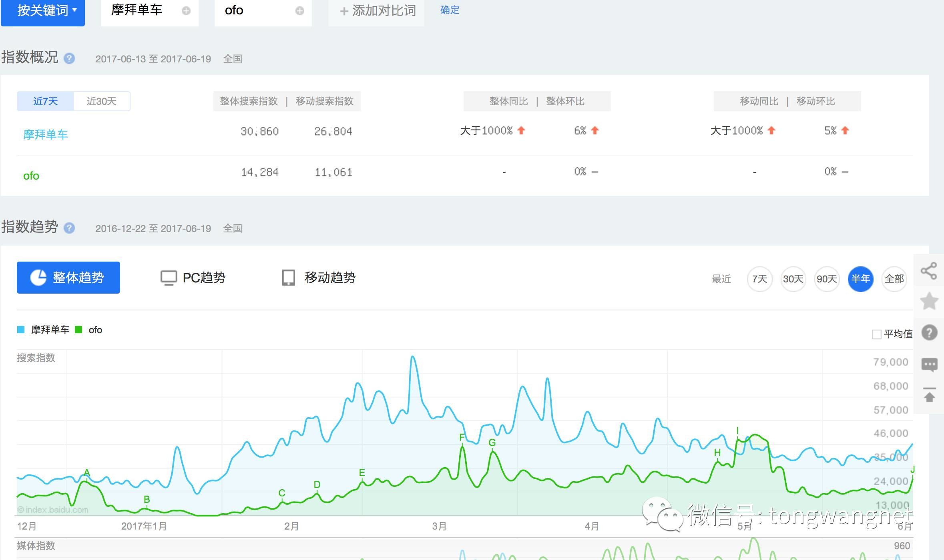Click the favorite star icon in sidebar
The height and width of the screenshot is (560, 944).
929,301
